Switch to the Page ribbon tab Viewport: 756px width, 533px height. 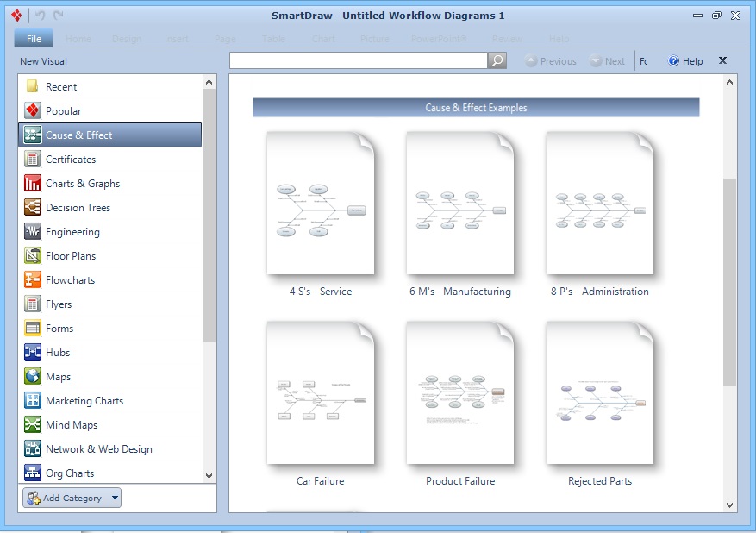[225, 39]
